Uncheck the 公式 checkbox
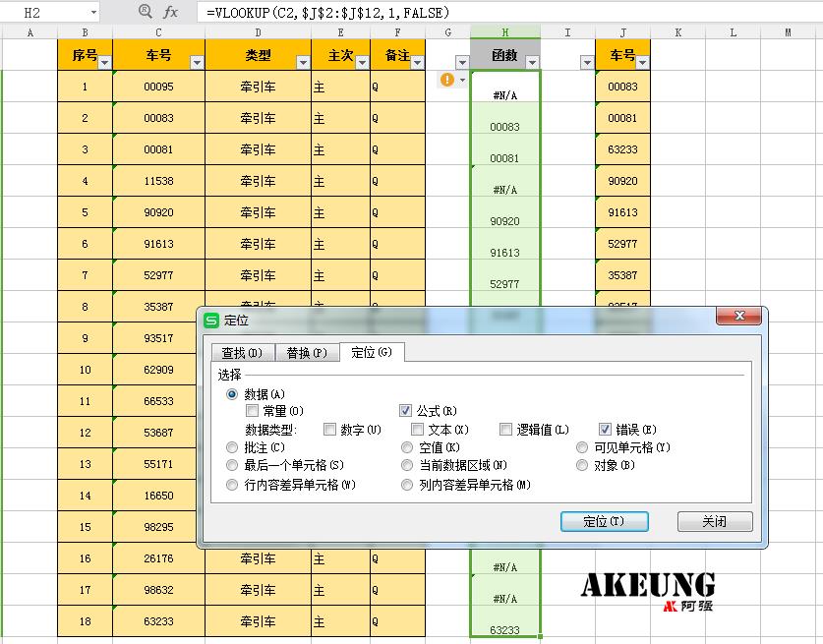Viewport: 823px width, 644px height. pyautogui.click(x=406, y=411)
